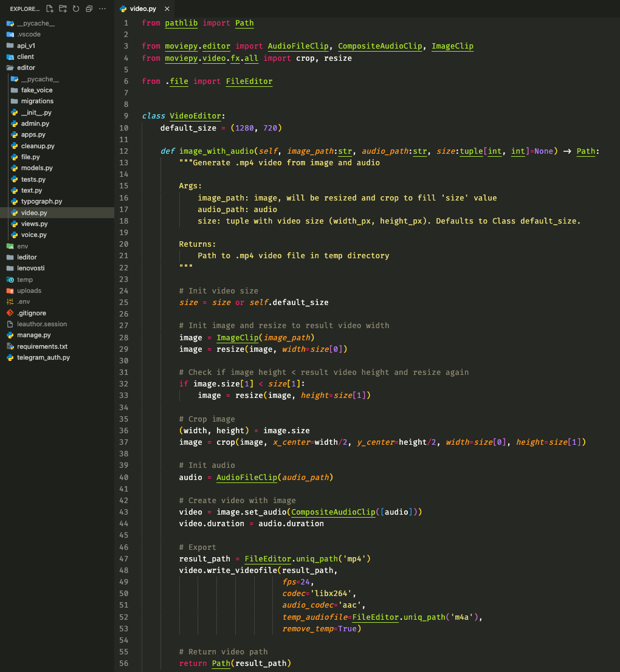Viewport: 620px width, 672px height.
Task: Click the FileEditor import on line 6
Action: tap(249, 81)
